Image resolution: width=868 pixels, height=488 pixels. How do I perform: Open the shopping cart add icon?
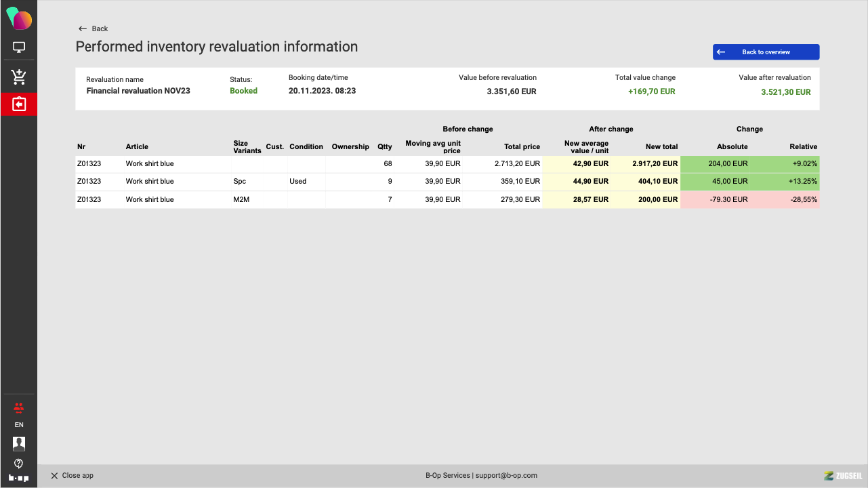click(x=19, y=77)
